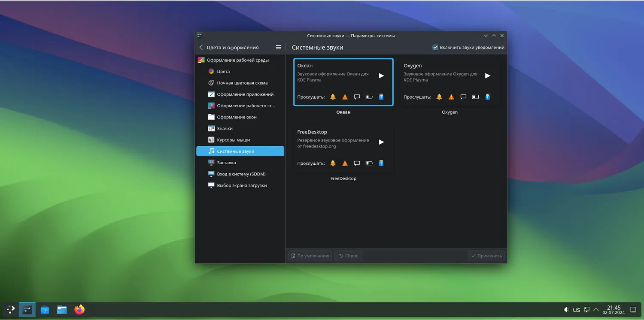Open the window menu icon in title bar

(x=200, y=36)
